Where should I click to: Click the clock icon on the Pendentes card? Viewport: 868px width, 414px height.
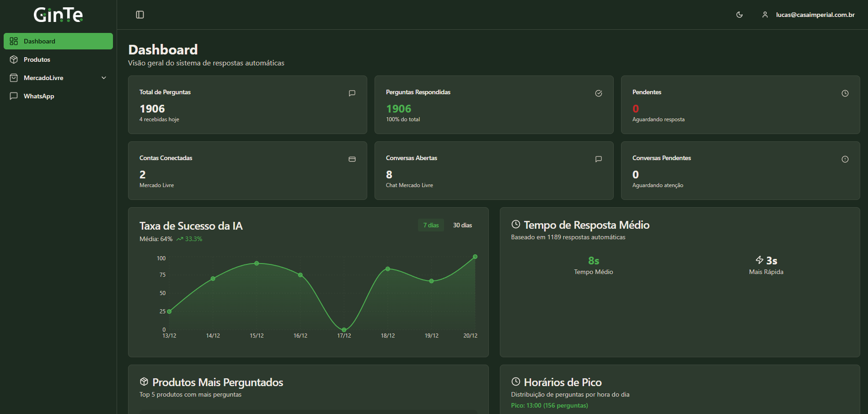coord(845,93)
